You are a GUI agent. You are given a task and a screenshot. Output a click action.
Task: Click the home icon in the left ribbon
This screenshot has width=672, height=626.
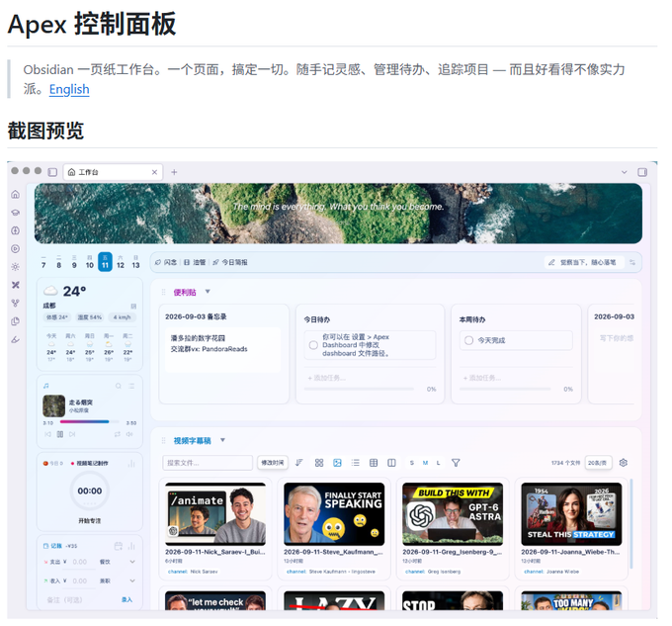(x=16, y=194)
